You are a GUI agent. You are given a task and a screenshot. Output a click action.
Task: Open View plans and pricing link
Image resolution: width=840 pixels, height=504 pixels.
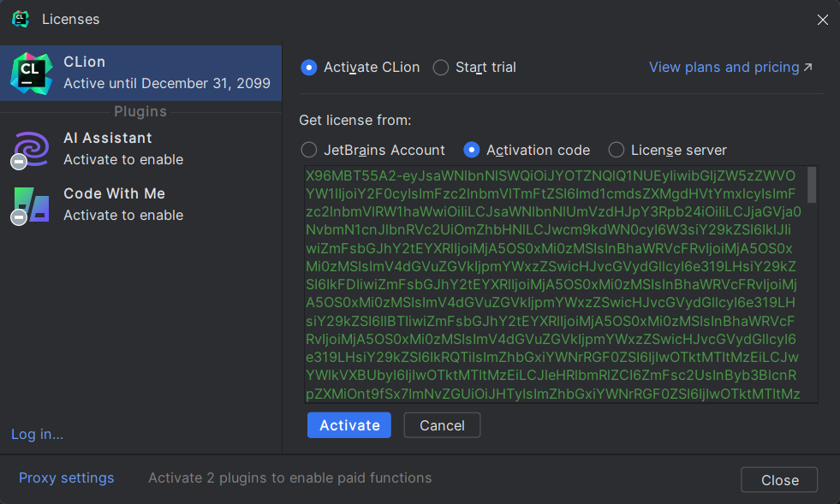pos(724,67)
